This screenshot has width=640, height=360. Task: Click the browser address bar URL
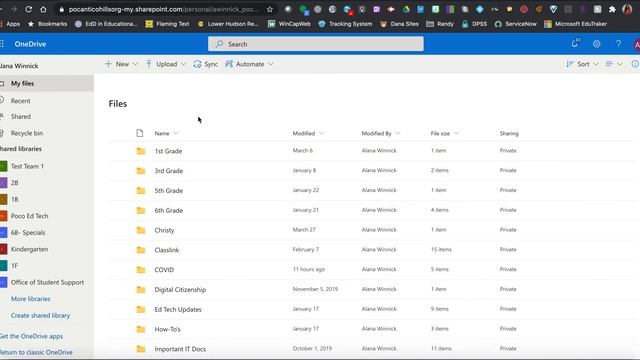163,9
